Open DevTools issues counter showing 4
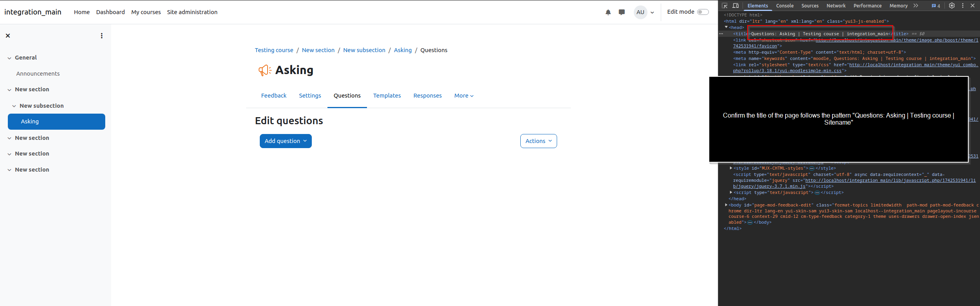 (936, 6)
